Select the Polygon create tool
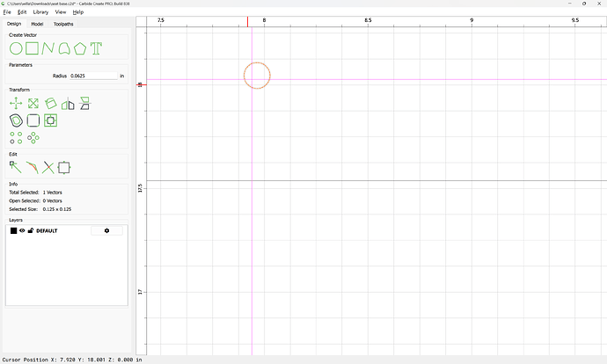Viewport: 607px width, 364px height. coord(80,48)
